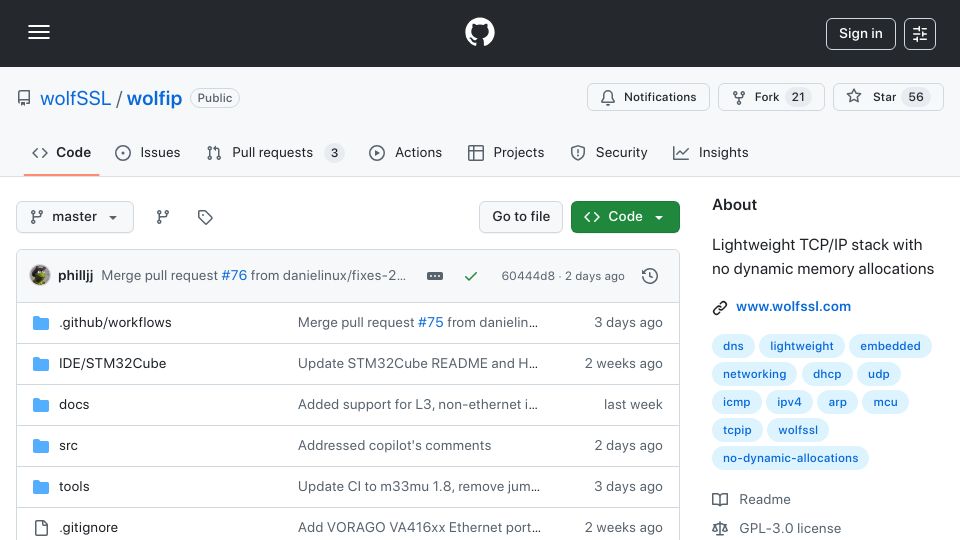
Task: Click the src folder icon
Action: point(41,446)
